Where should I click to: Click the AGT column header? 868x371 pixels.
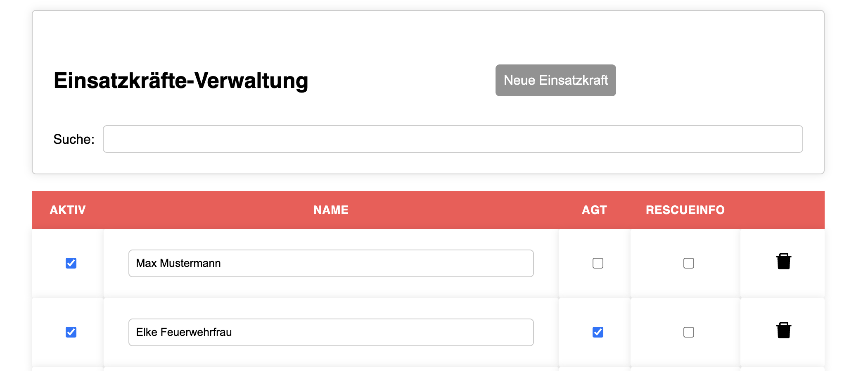(x=594, y=210)
